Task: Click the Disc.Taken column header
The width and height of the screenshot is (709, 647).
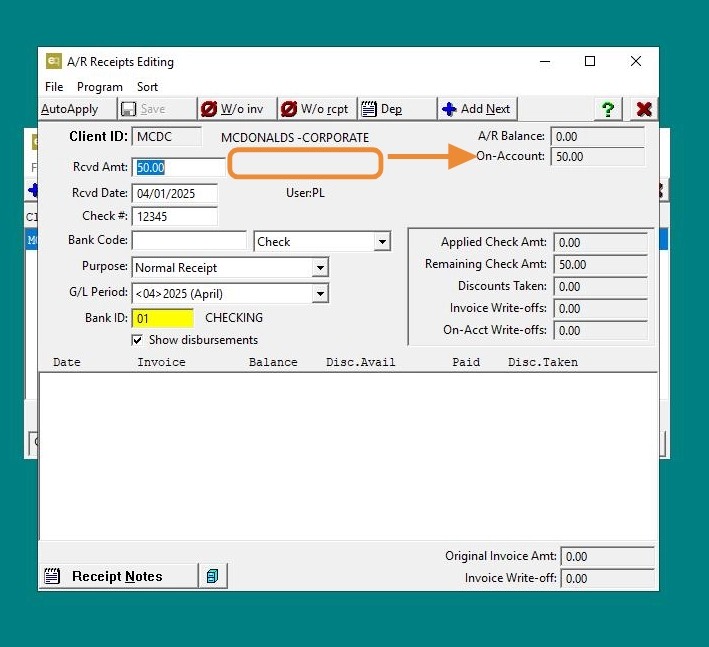Action: (543, 362)
